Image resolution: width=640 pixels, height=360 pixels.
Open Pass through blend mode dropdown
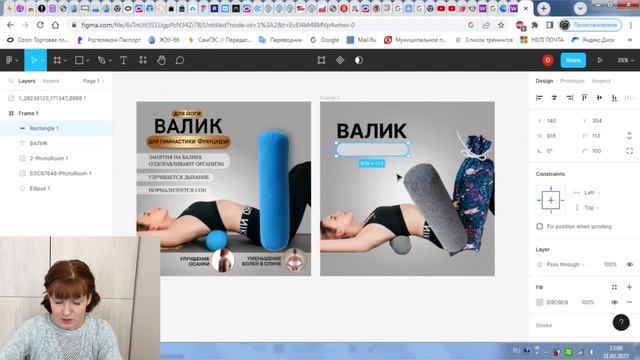pyautogui.click(x=566, y=264)
